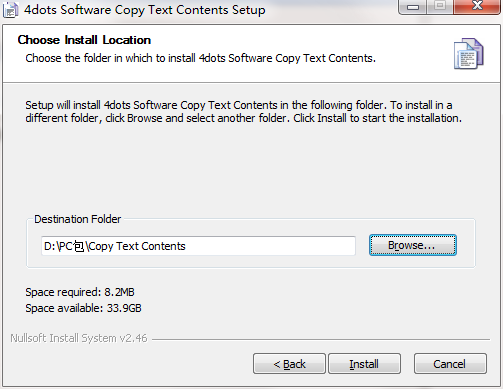The image size is (503, 389).
Task: Click the 'Destination Folder' group label
Action: pyautogui.click(x=78, y=219)
